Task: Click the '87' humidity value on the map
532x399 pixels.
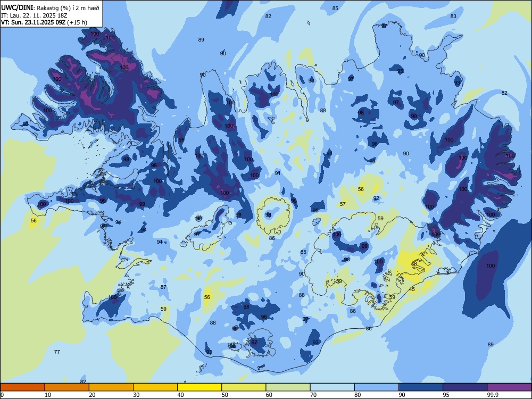Action: [163, 287]
